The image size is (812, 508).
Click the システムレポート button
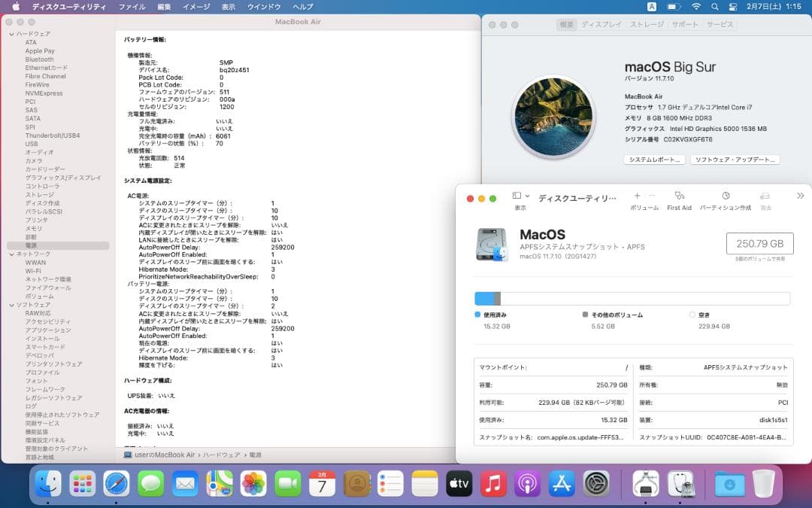tap(655, 160)
